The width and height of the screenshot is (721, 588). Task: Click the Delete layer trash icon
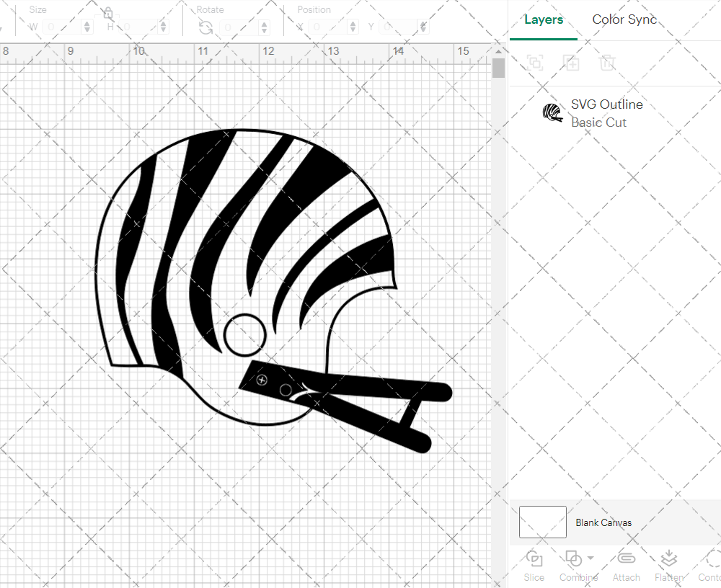coord(607,63)
